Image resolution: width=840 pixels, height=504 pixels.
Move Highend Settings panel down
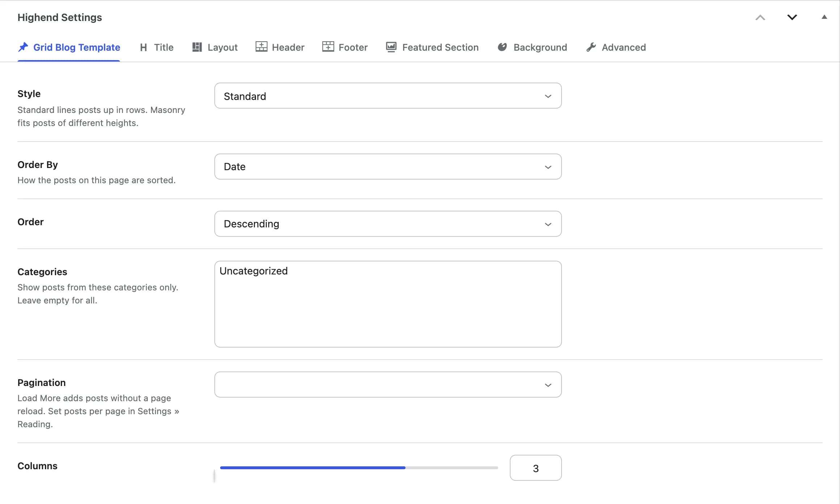tap(792, 17)
